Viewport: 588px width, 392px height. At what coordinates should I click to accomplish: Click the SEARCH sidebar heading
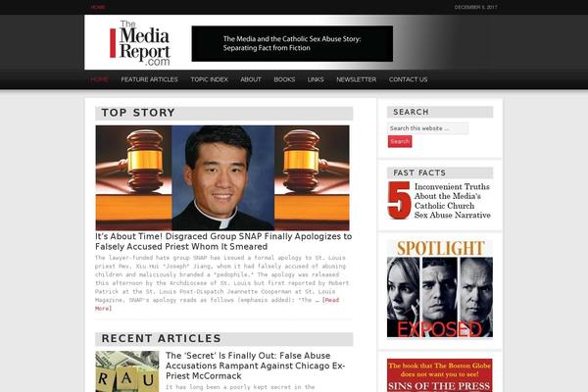point(411,112)
